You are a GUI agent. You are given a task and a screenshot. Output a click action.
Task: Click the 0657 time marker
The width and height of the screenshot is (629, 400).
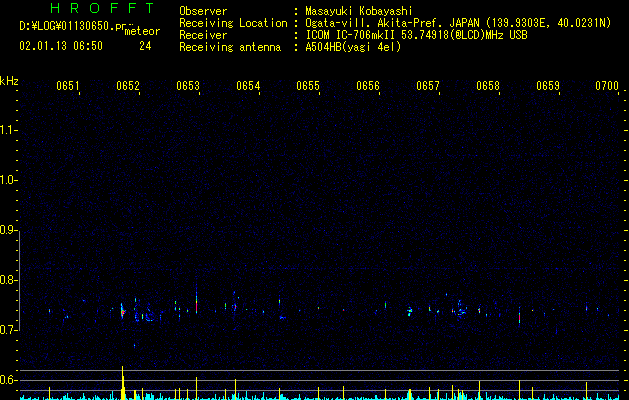tap(428, 85)
